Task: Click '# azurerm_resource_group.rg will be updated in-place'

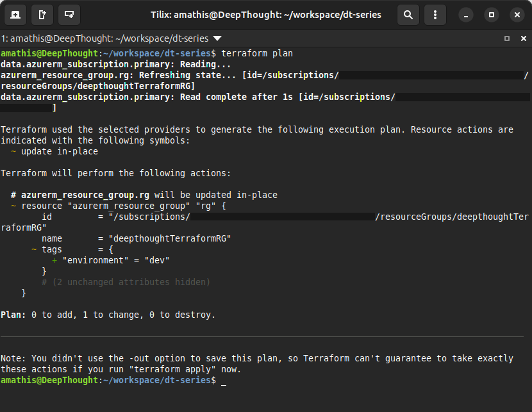Action: pyautogui.click(x=144, y=195)
